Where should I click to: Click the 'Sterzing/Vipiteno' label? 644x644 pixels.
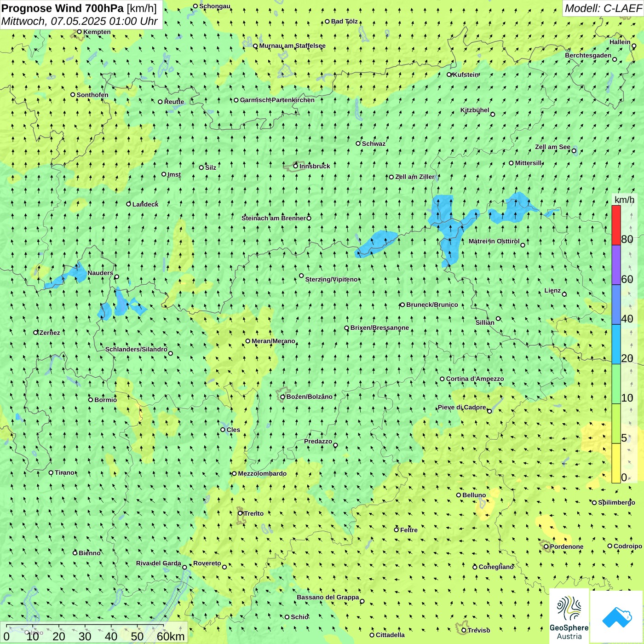point(331,279)
